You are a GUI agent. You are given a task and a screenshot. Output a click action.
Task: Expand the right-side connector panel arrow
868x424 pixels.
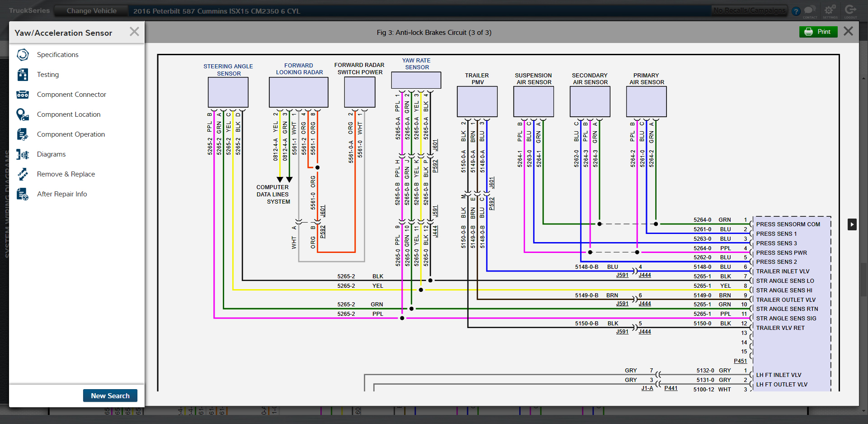pyautogui.click(x=852, y=224)
